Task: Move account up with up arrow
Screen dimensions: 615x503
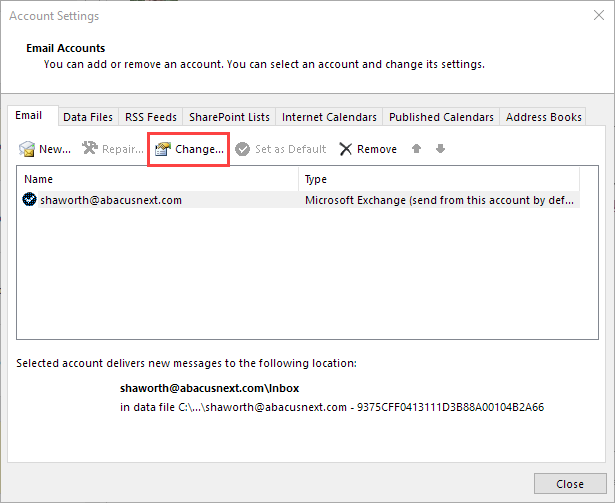Action: click(417, 149)
